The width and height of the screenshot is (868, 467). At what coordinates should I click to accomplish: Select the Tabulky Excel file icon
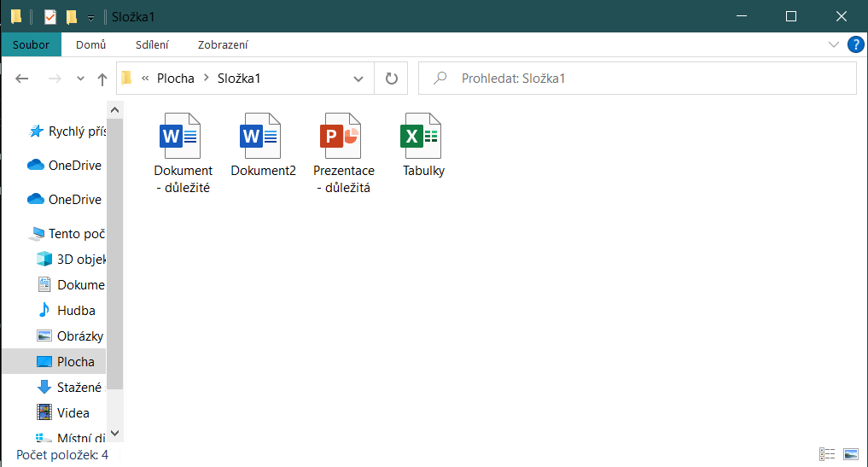[x=421, y=136]
